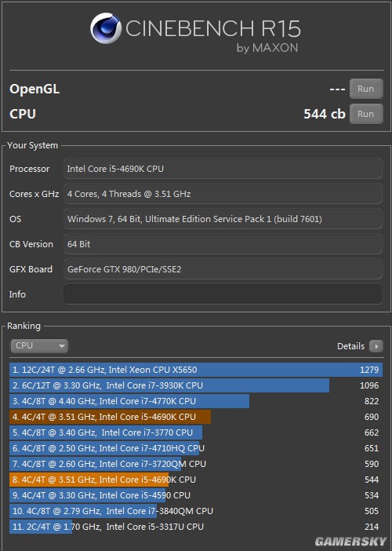The image size is (392, 551).
Task: Click the Cinebench sphere logo icon
Action: click(106, 28)
